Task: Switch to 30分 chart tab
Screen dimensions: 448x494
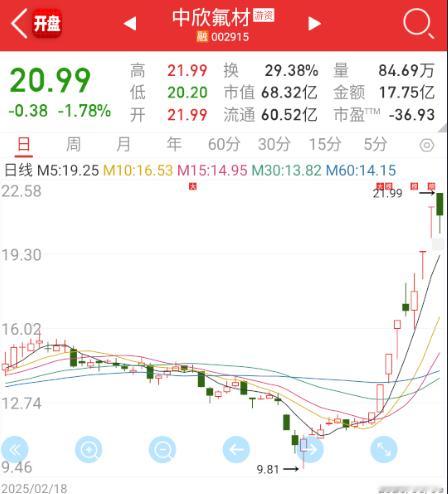Action: coord(274,145)
